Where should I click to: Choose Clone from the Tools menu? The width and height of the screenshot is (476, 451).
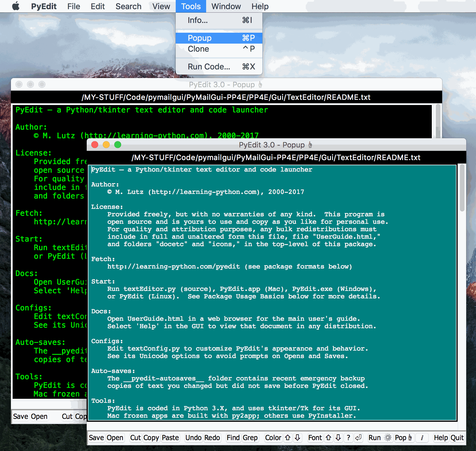click(219, 49)
